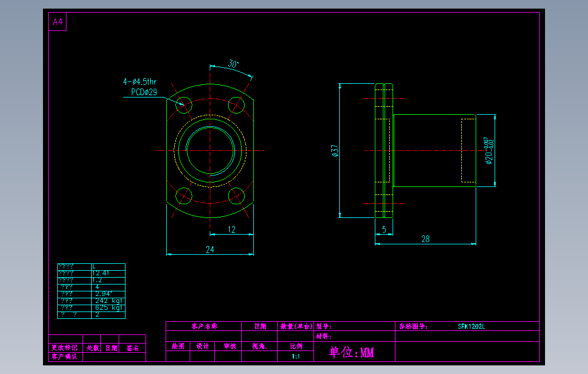This screenshot has height=374, width=588.
Task: Click the '日期' cell beside '处数'
Action: (111, 348)
